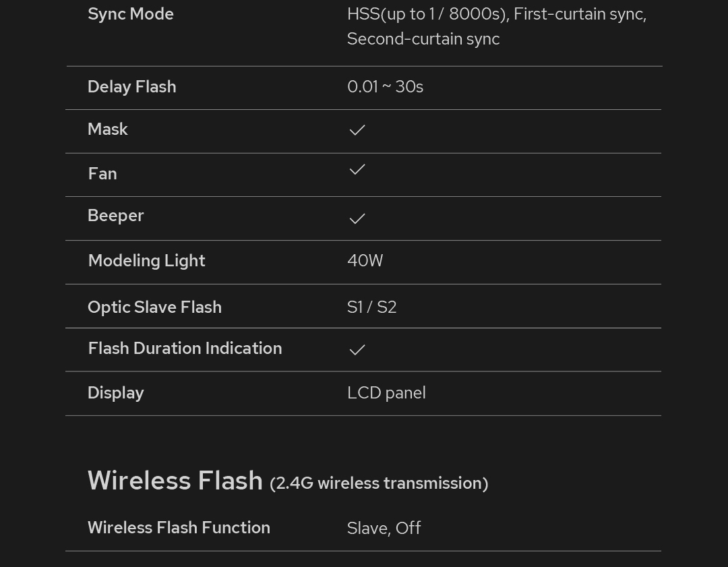Click the Beeper specification label

click(116, 216)
